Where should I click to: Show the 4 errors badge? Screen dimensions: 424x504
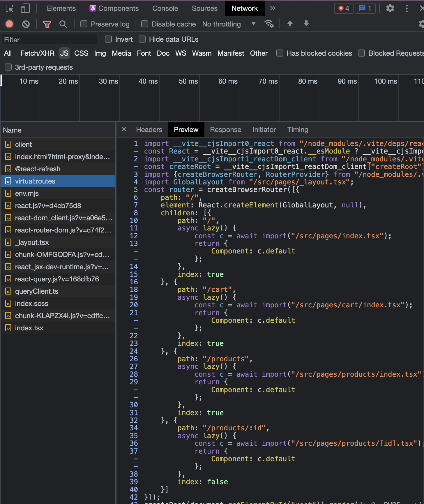[344, 8]
